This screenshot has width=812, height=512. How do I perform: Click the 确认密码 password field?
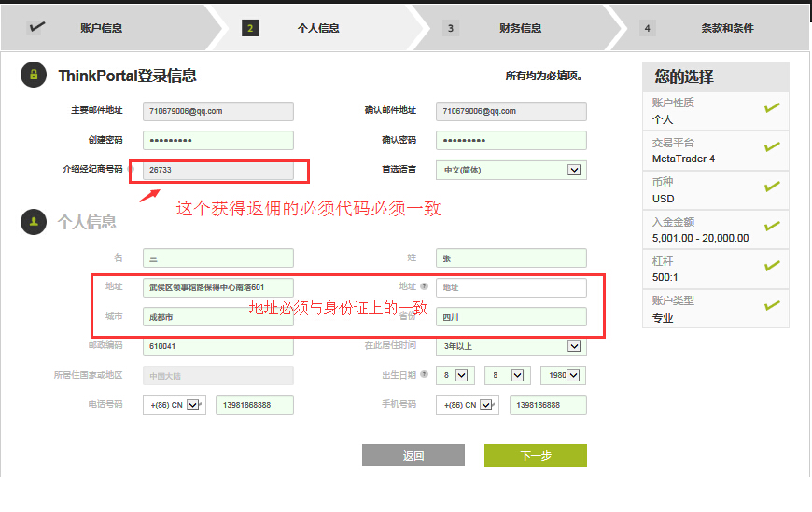tap(511, 140)
